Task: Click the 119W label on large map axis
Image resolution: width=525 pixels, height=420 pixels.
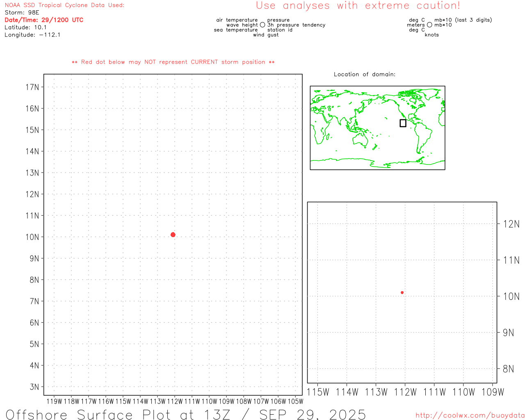Action: (x=54, y=401)
